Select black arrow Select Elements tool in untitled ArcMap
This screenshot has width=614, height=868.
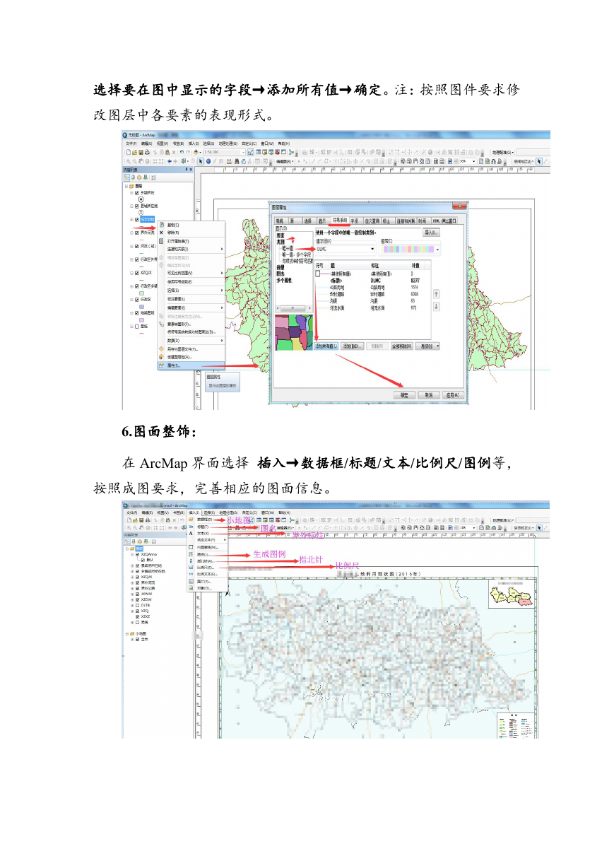pyautogui.click(x=201, y=161)
